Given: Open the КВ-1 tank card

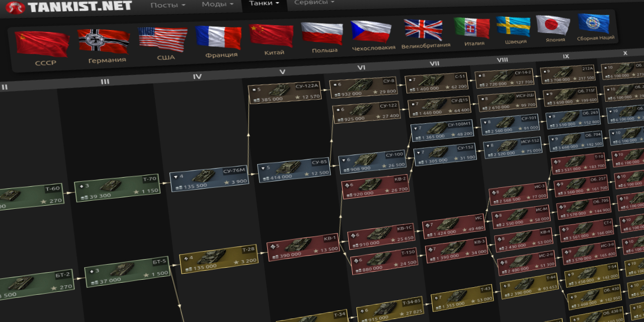Looking at the screenshot, I should pyautogui.click(x=302, y=247).
